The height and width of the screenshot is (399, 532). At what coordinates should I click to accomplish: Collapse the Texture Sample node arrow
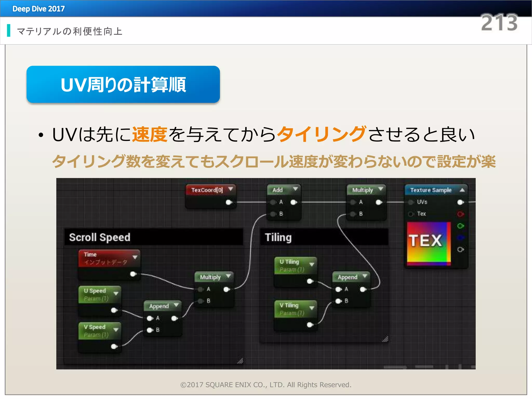click(x=462, y=190)
